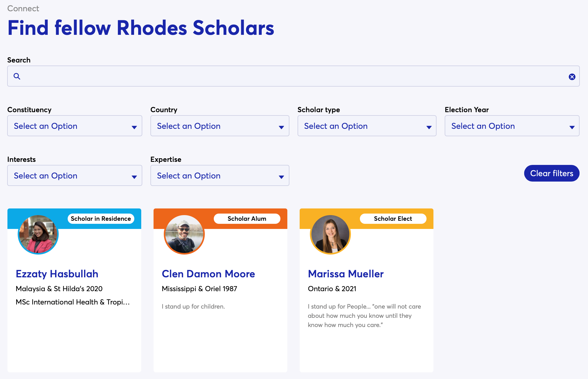
Task: Open the Scholar type dropdown
Action: (x=367, y=126)
